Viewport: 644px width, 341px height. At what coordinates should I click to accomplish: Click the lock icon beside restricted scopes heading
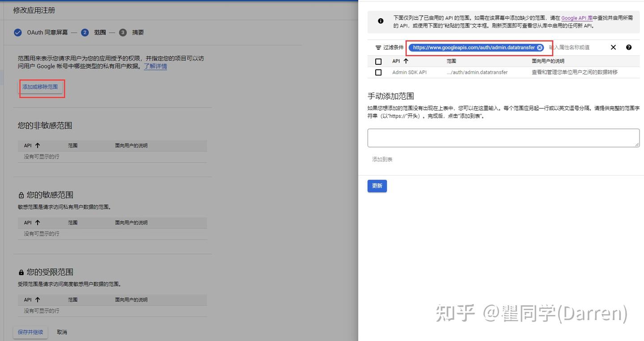pyautogui.click(x=21, y=272)
